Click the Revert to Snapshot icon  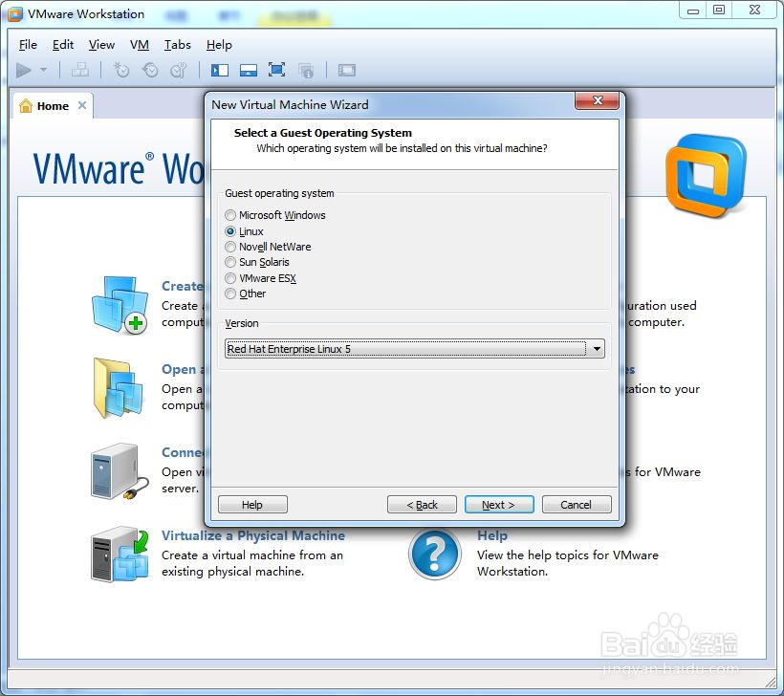coord(149,70)
